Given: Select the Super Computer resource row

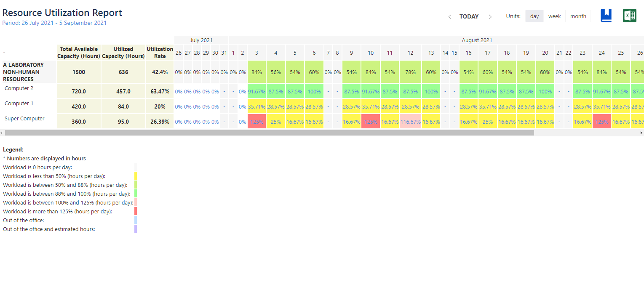Looking at the screenshot, I should point(24,119).
